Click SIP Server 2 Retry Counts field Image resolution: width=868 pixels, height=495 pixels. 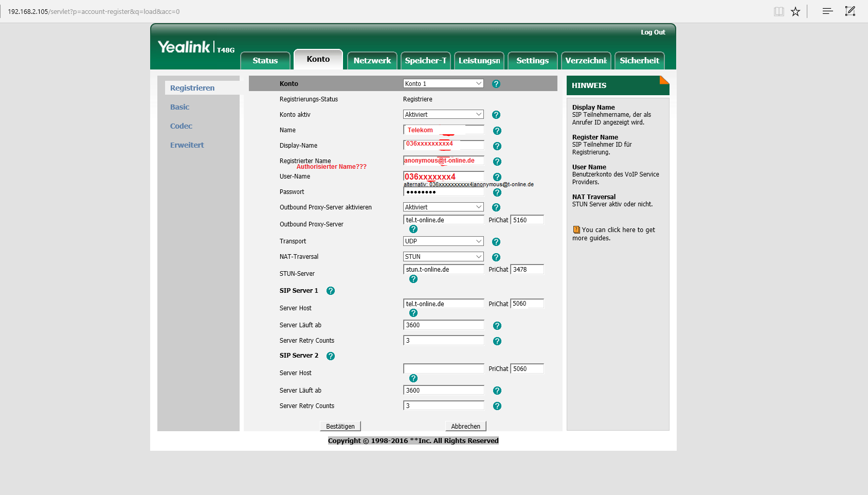(x=444, y=405)
